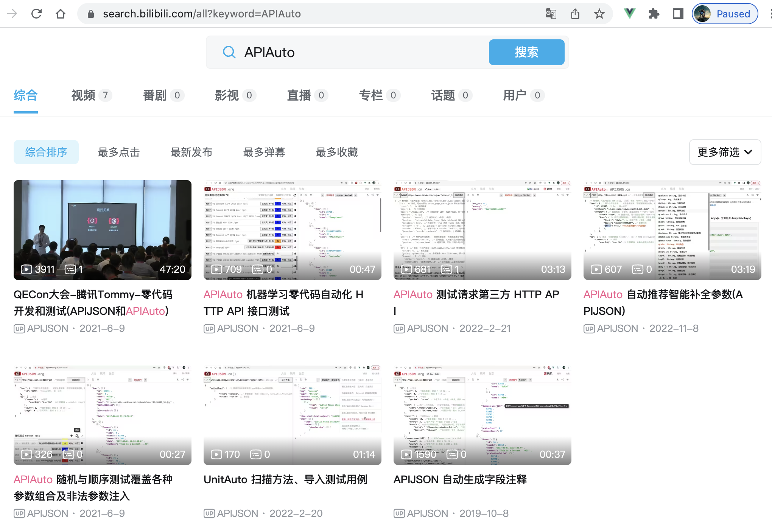Expand the 更多筛选 filter dropdown
The width and height of the screenshot is (772, 532).
[x=725, y=152]
